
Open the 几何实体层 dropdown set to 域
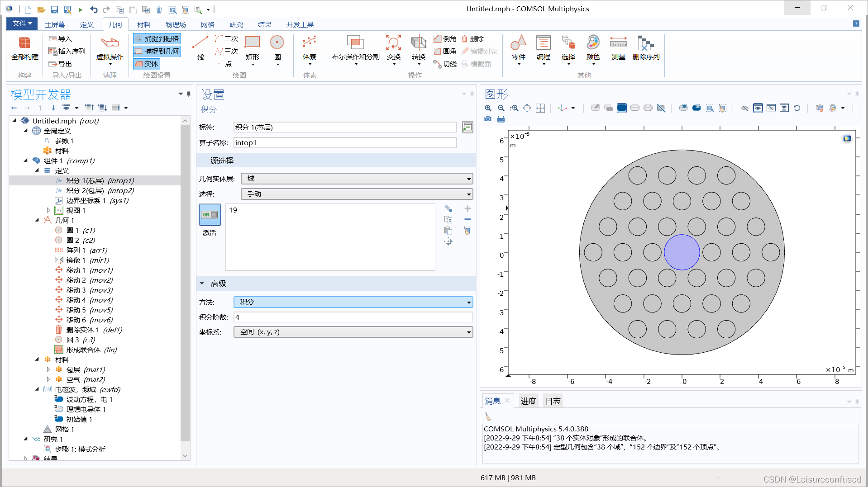click(357, 179)
